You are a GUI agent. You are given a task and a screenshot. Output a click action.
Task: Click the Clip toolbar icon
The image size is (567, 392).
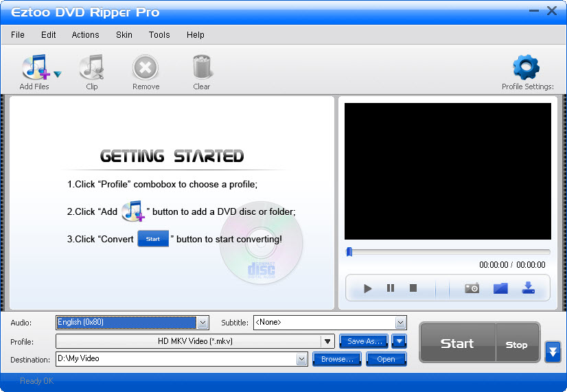tap(92, 67)
